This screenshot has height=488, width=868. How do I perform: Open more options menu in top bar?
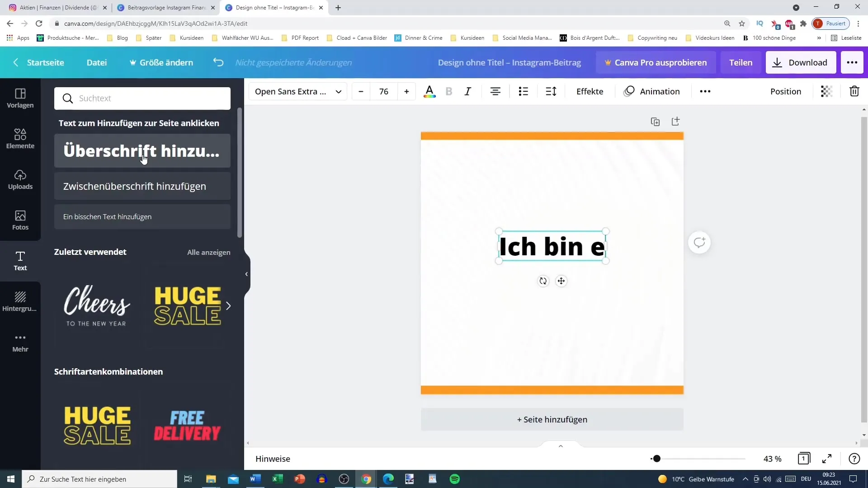[852, 62]
